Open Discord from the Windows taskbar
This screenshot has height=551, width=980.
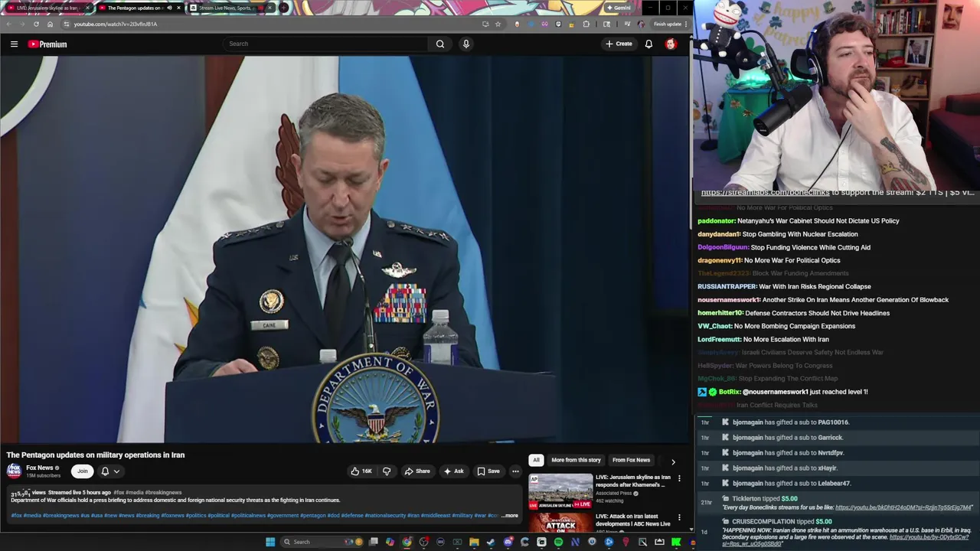click(x=508, y=542)
